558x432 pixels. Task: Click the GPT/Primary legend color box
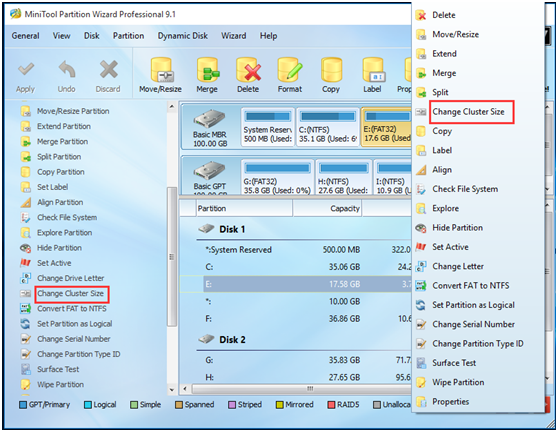click(23, 405)
